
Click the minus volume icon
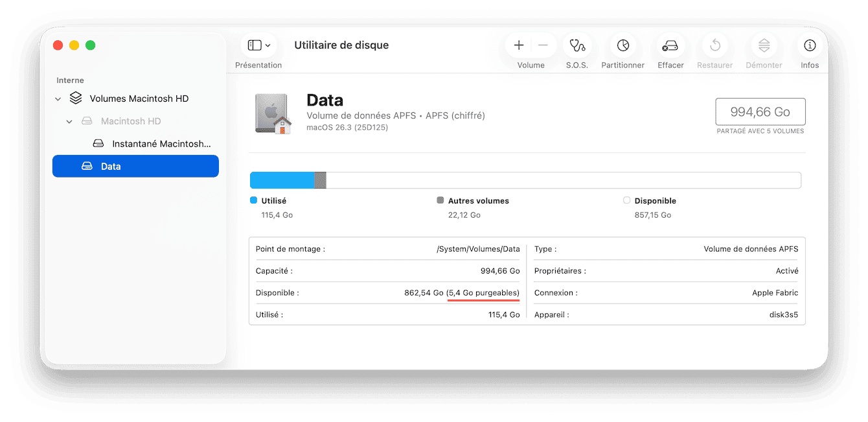tap(542, 45)
